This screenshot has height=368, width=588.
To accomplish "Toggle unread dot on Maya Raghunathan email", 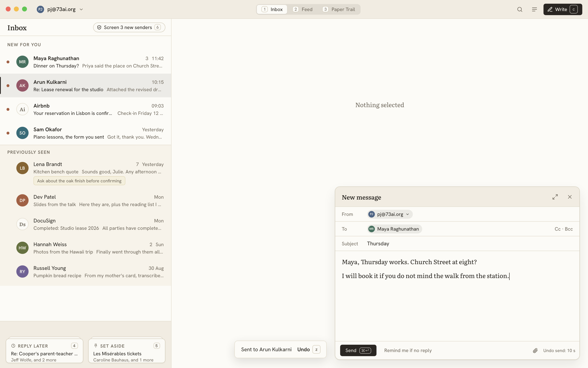I will tap(8, 62).
